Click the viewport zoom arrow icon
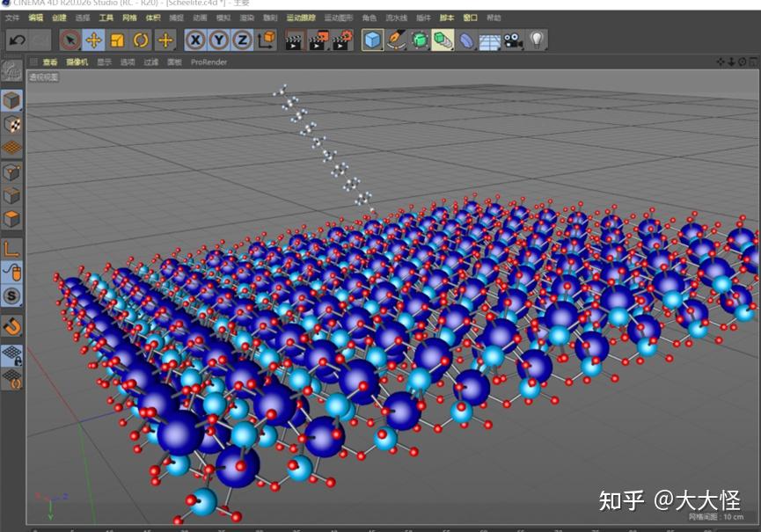The width and height of the screenshot is (761, 532). click(731, 62)
